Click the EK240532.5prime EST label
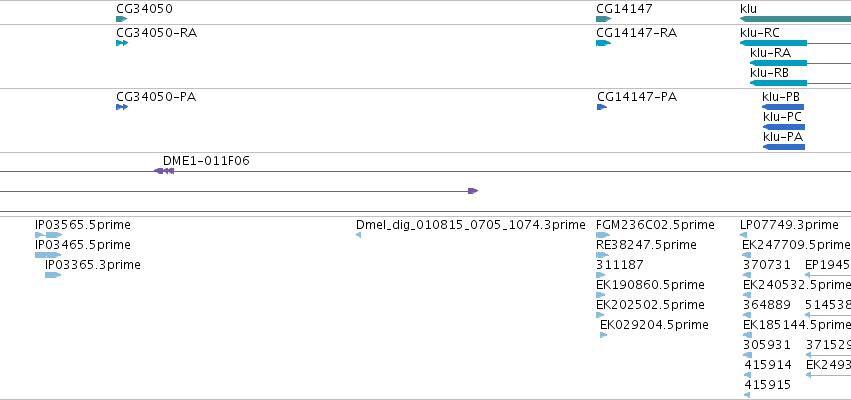Image resolution: width=851 pixels, height=400 pixels. [x=797, y=285]
